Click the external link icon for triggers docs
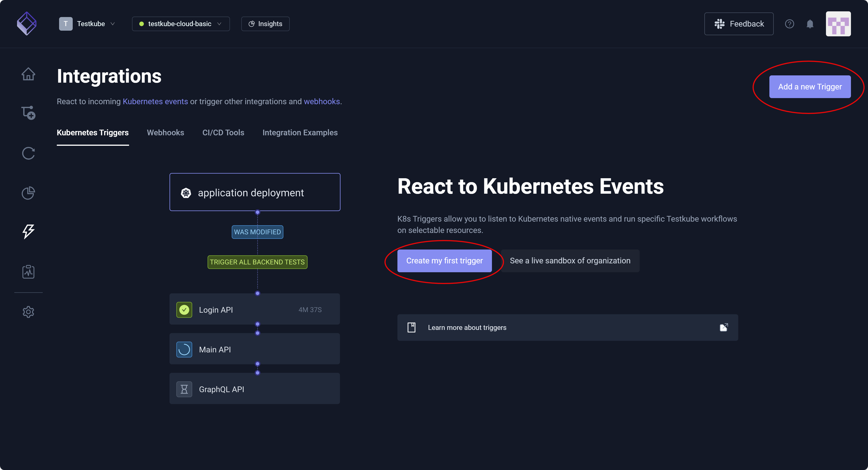The image size is (868, 470). click(x=723, y=327)
